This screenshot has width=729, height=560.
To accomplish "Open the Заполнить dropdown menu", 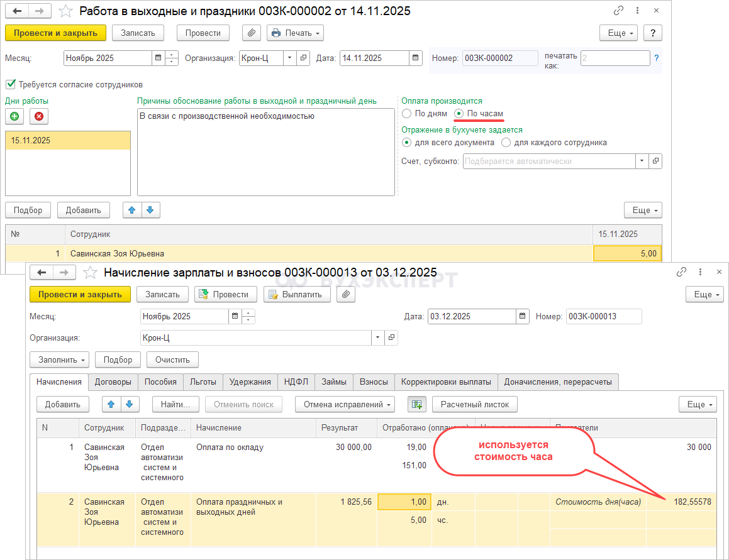I will click(59, 360).
